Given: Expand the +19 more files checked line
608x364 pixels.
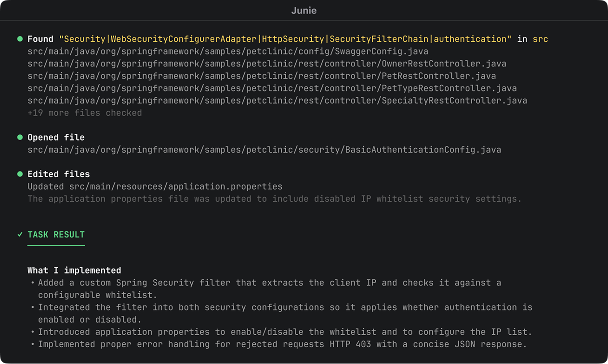Looking at the screenshot, I should tap(85, 113).
